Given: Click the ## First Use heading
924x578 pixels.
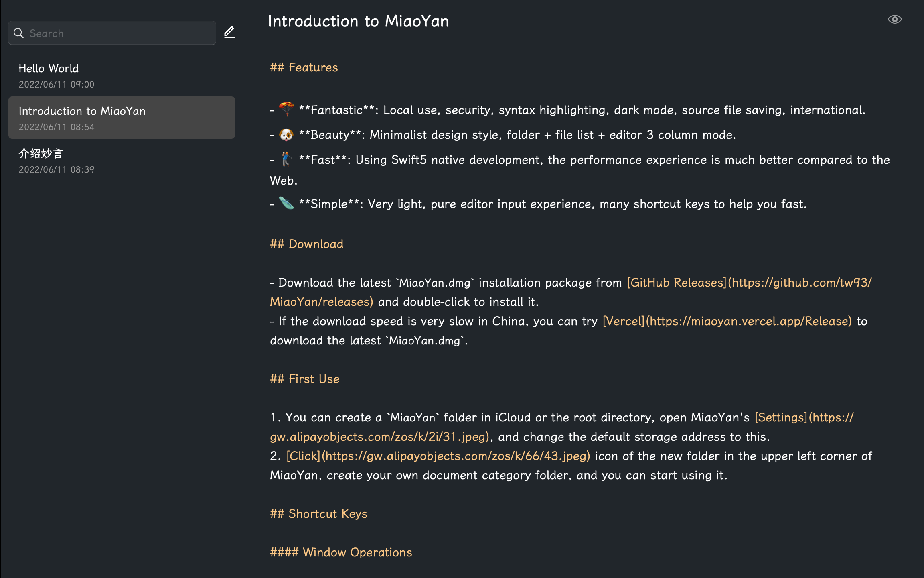Looking at the screenshot, I should tap(304, 379).
